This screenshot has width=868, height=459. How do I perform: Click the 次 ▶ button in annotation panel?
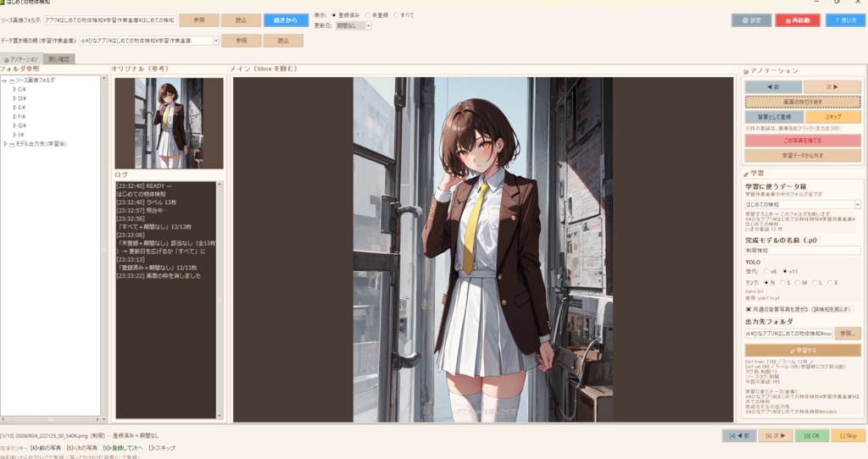pos(832,87)
